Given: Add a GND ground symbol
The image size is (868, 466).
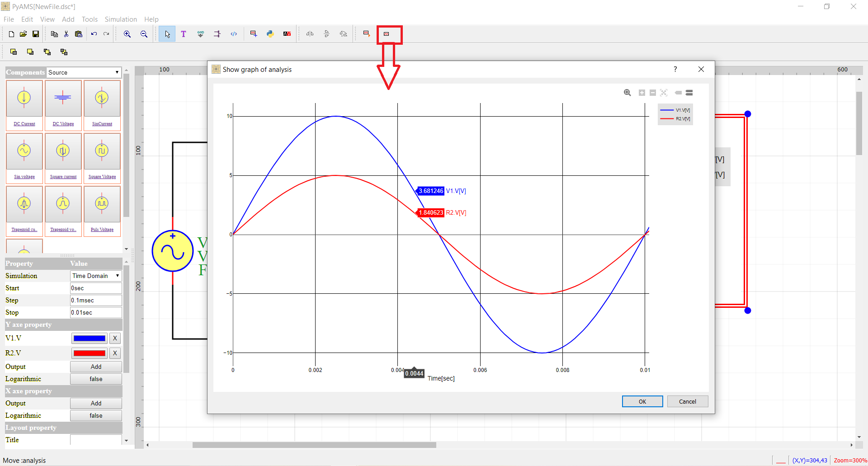Looking at the screenshot, I should pos(200,34).
